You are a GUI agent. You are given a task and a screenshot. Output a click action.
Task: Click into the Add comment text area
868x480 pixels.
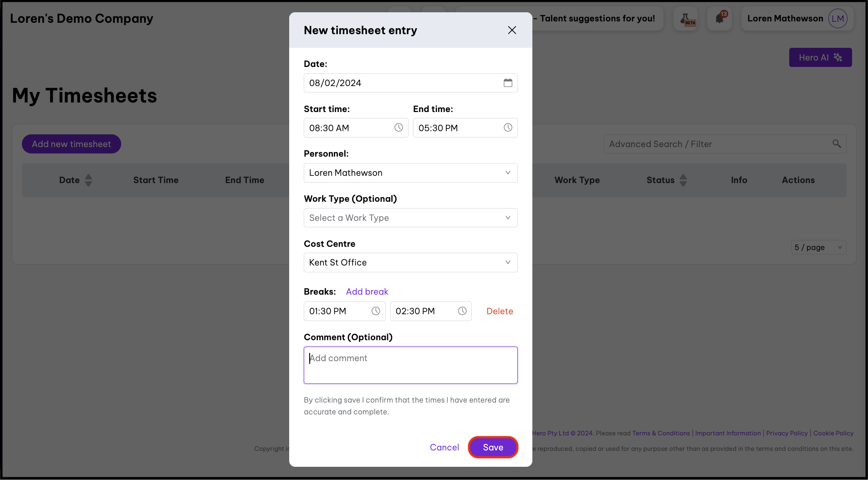coord(410,365)
